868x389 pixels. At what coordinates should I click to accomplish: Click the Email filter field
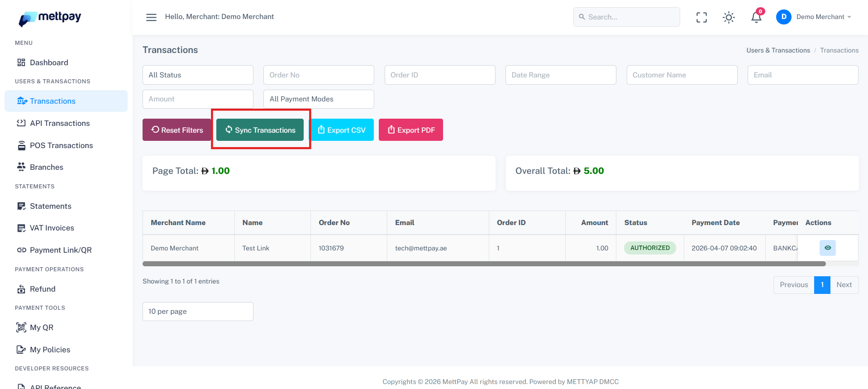[803, 75]
